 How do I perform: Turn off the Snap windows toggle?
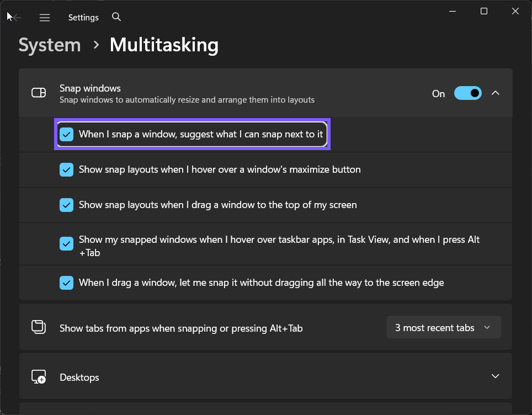click(467, 93)
